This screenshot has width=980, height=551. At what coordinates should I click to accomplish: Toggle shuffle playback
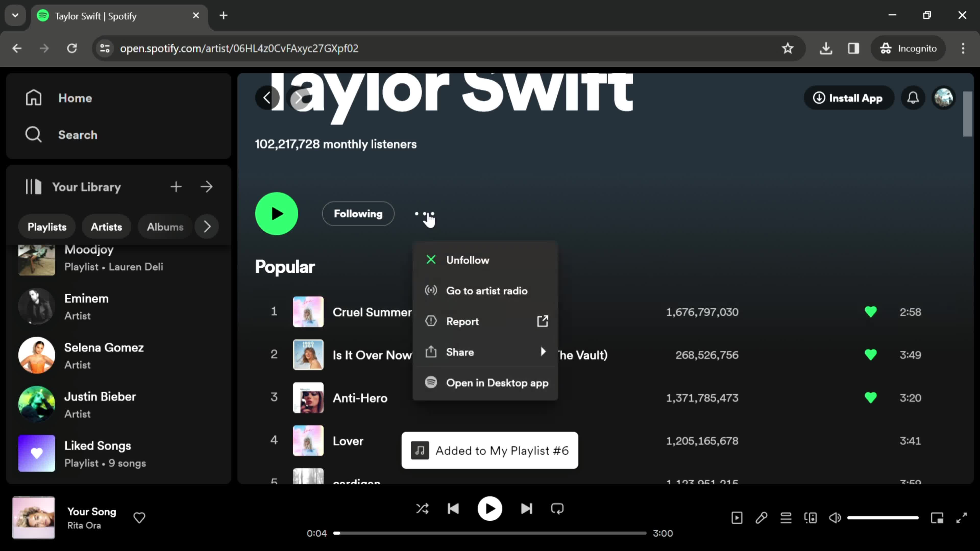tap(422, 509)
